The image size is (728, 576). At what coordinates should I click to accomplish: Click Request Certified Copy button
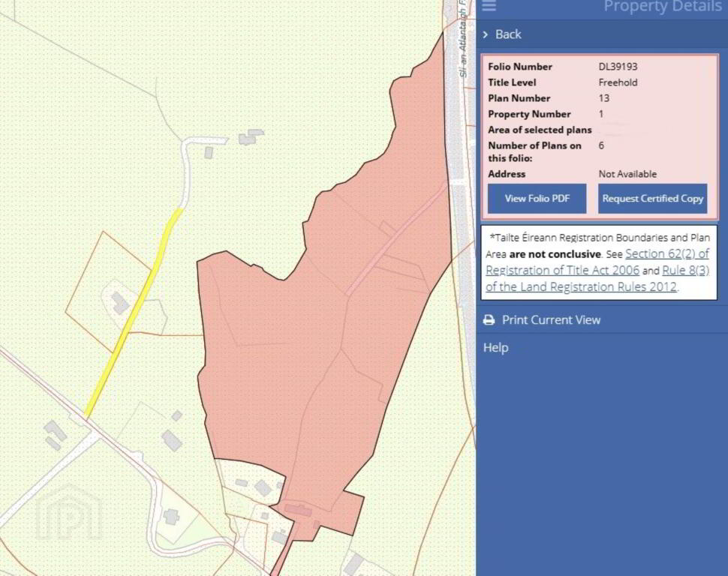(652, 199)
